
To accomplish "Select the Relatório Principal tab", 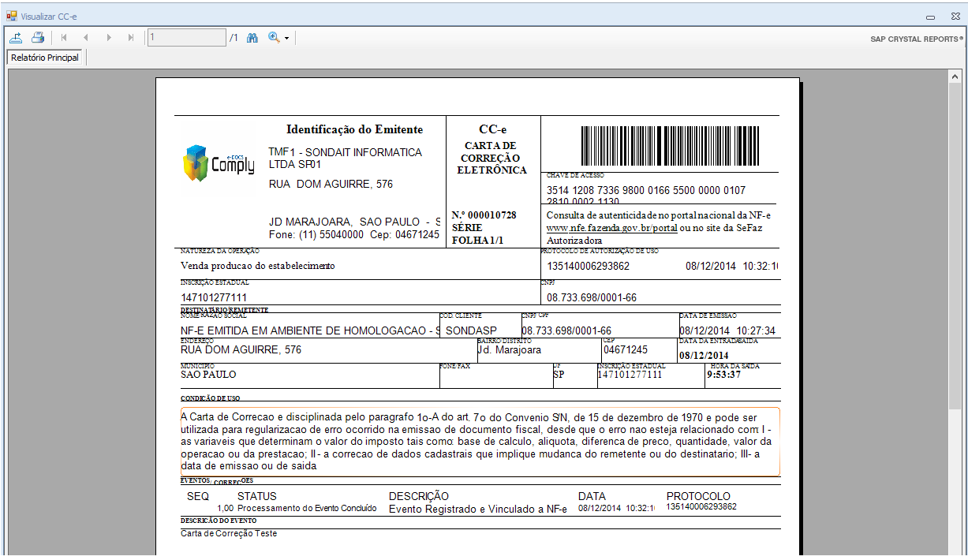I will (45, 58).
